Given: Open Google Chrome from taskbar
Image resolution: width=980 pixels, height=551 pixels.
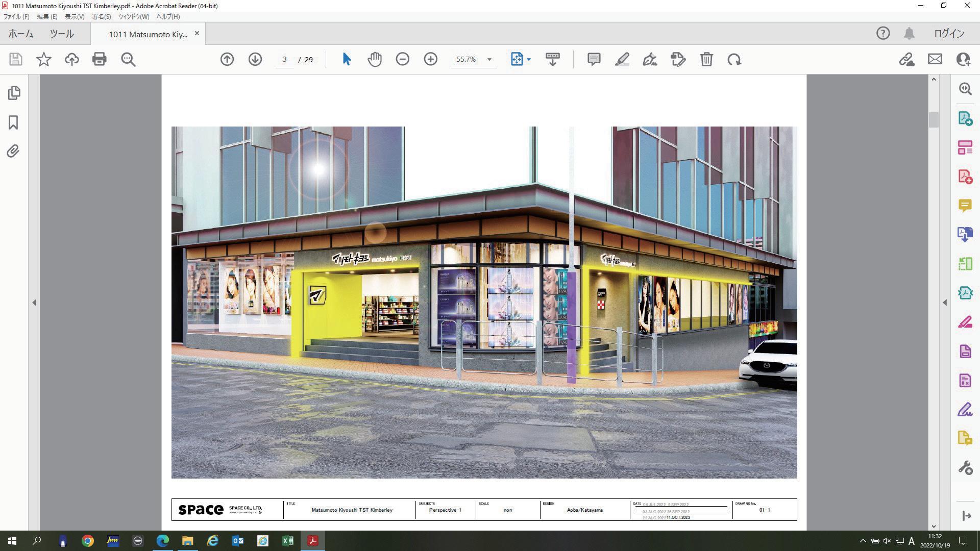Looking at the screenshot, I should tap(88, 541).
